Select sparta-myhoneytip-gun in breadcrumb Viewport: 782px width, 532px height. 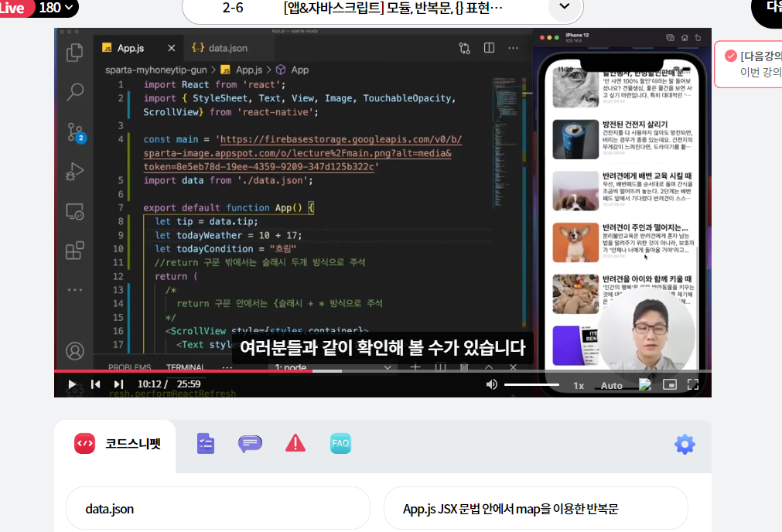click(x=155, y=70)
